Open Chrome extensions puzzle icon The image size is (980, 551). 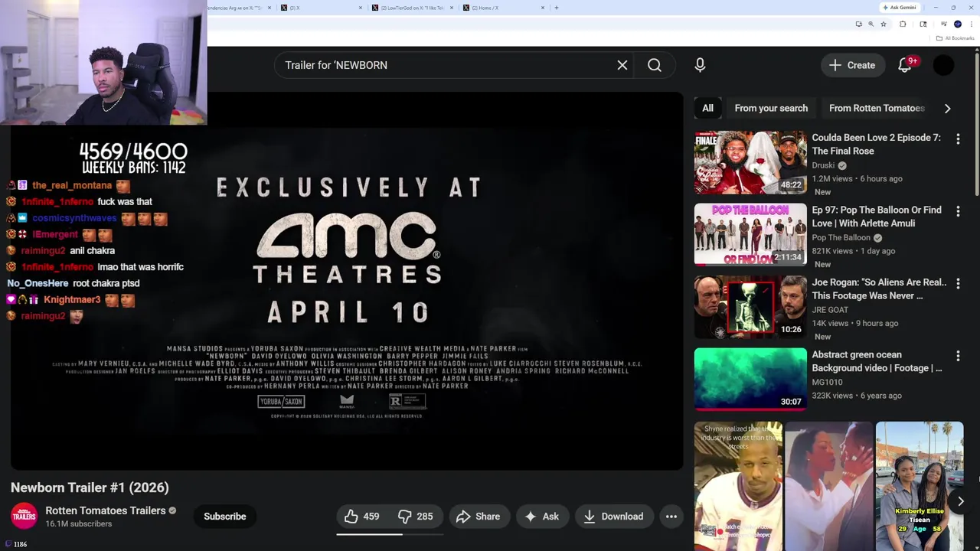(x=903, y=24)
